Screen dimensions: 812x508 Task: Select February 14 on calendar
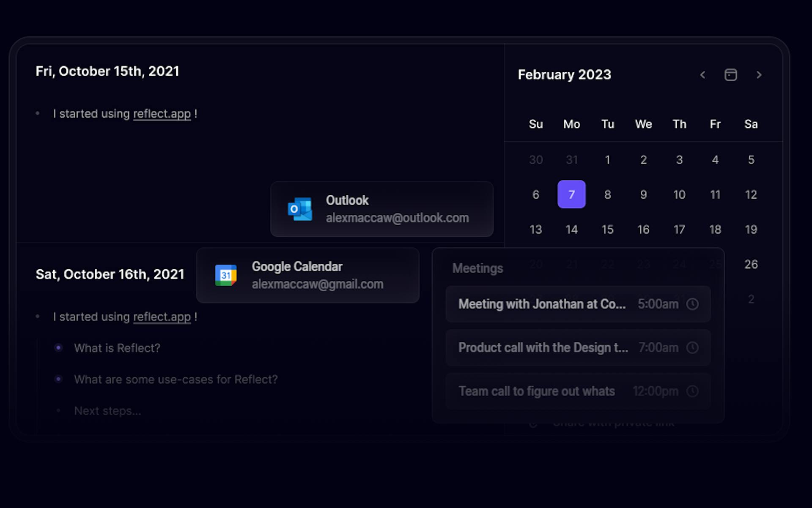(571, 229)
